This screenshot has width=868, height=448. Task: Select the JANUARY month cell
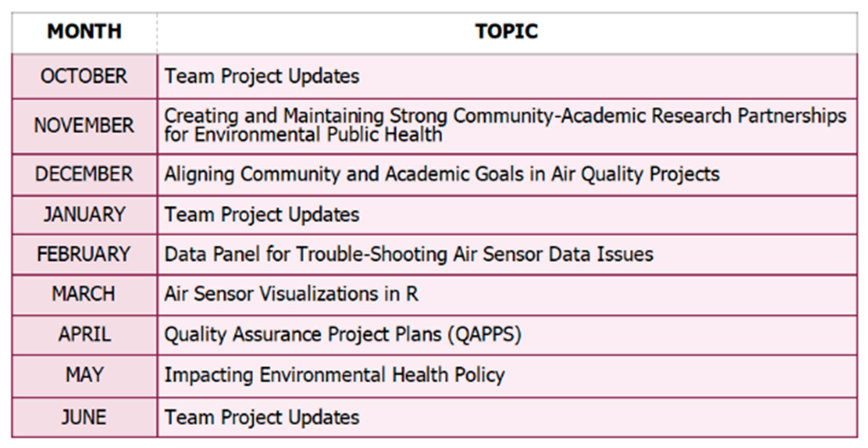(x=84, y=215)
